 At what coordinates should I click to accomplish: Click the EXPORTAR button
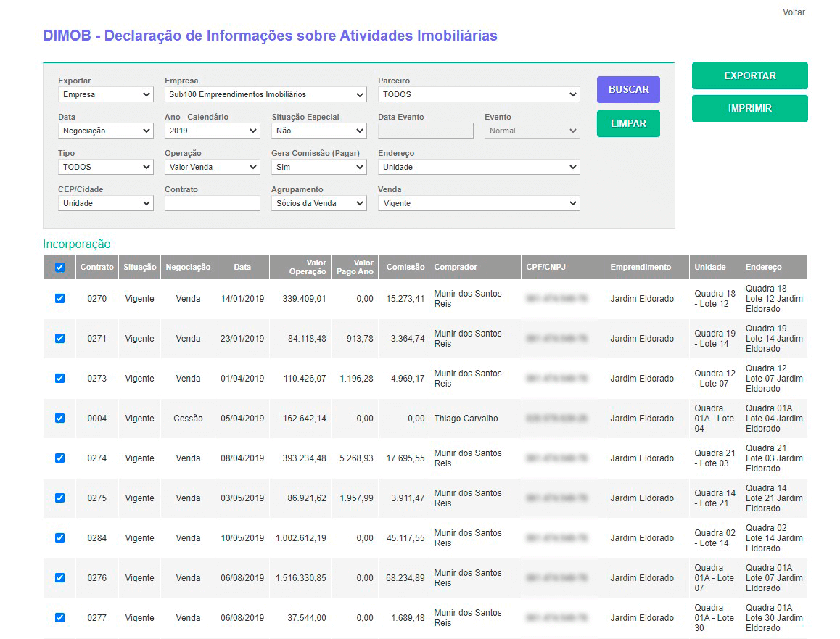point(749,76)
